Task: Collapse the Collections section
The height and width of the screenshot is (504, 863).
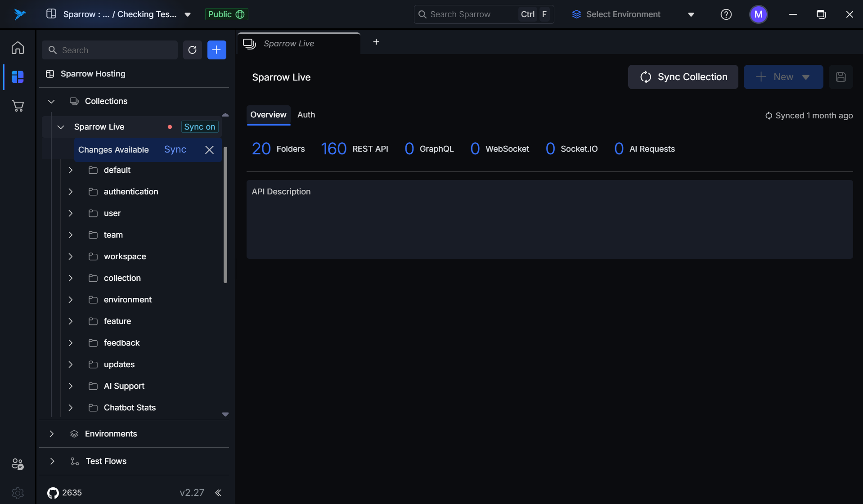Action: [x=51, y=101]
